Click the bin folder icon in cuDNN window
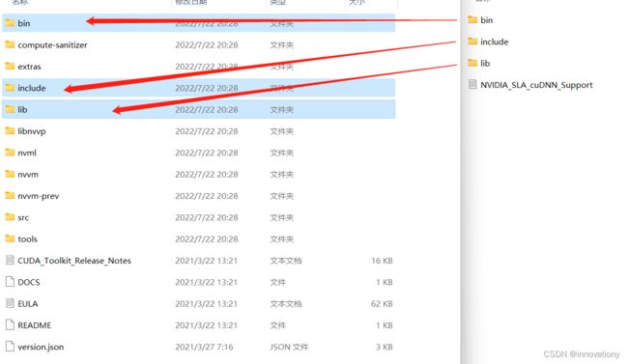 (472, 19)
